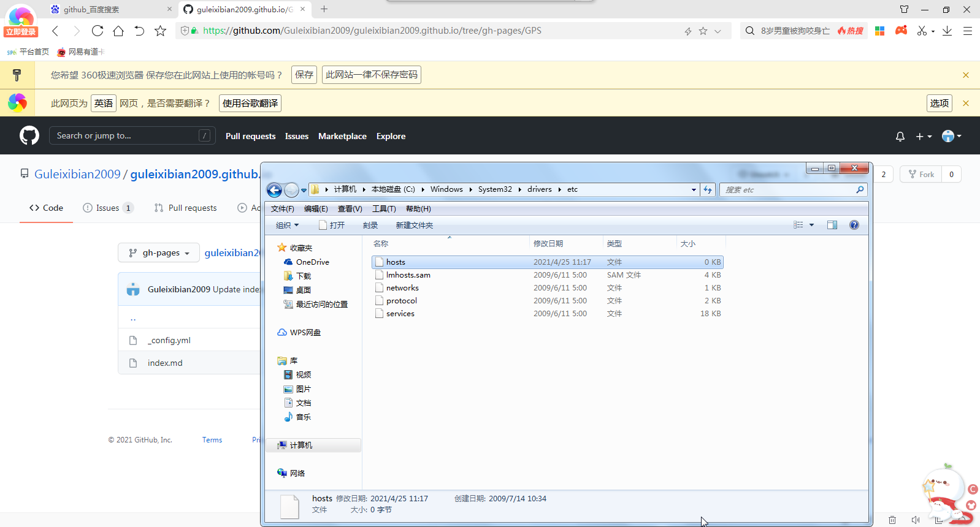Open the 查看(V) menu

coord(350,209)
